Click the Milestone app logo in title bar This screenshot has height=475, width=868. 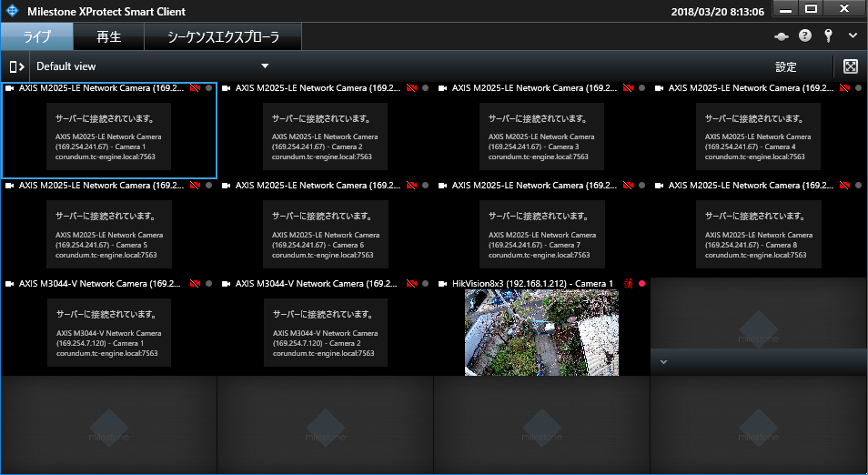point(12,11)
